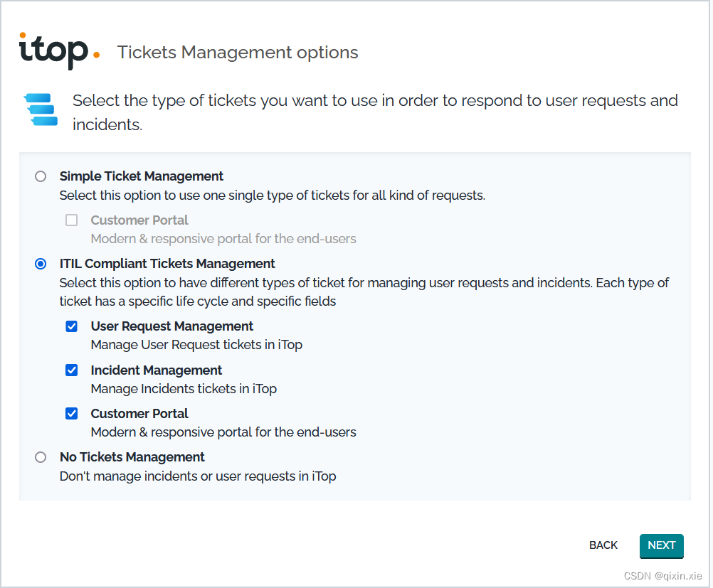Go to next step with NEXT
This screenshot has width=713, height=588.
(x=661, y=545)
